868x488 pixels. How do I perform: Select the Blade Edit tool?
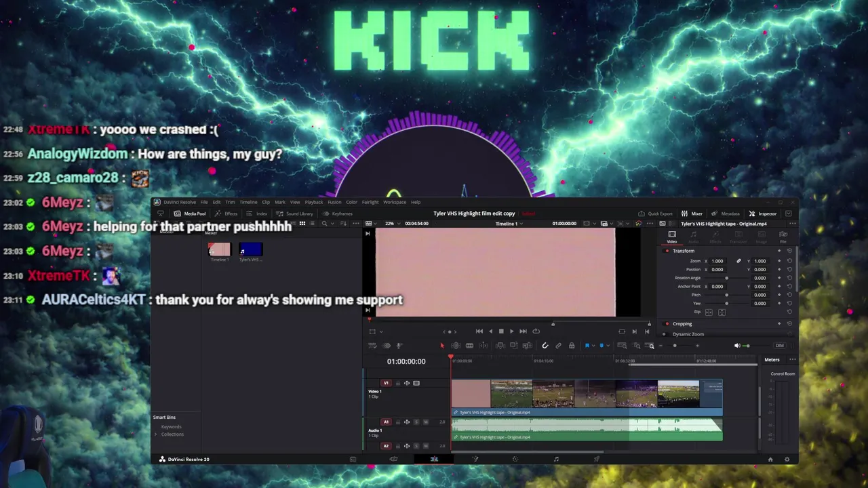pos(469,346)
